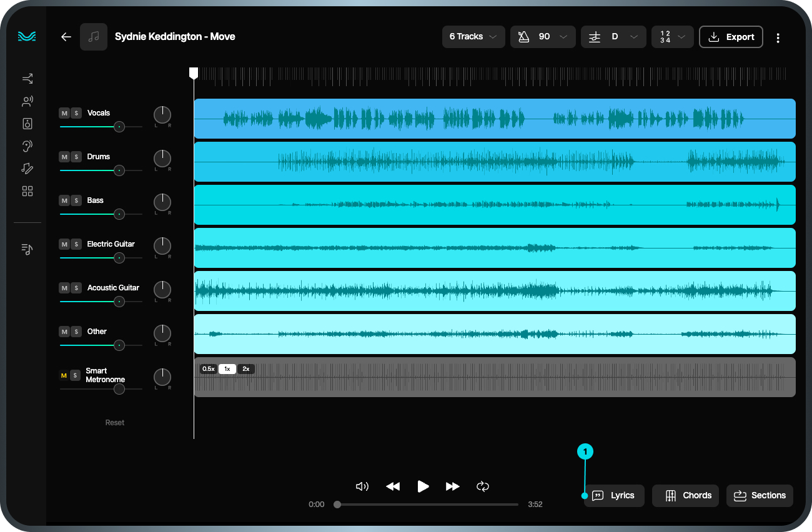812x532 pixels.
Task: Solo the Drums track
Action: tap(76, 157)
